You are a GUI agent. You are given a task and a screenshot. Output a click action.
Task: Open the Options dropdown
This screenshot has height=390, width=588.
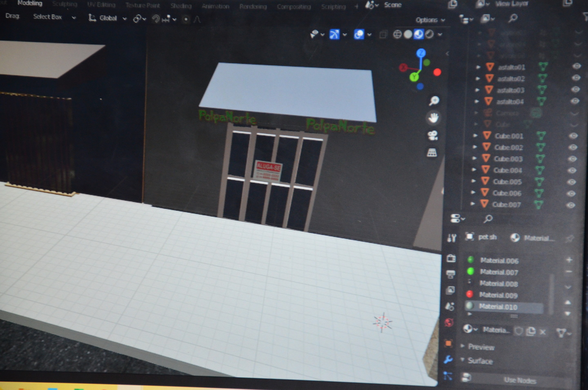(x=430, y=20)
